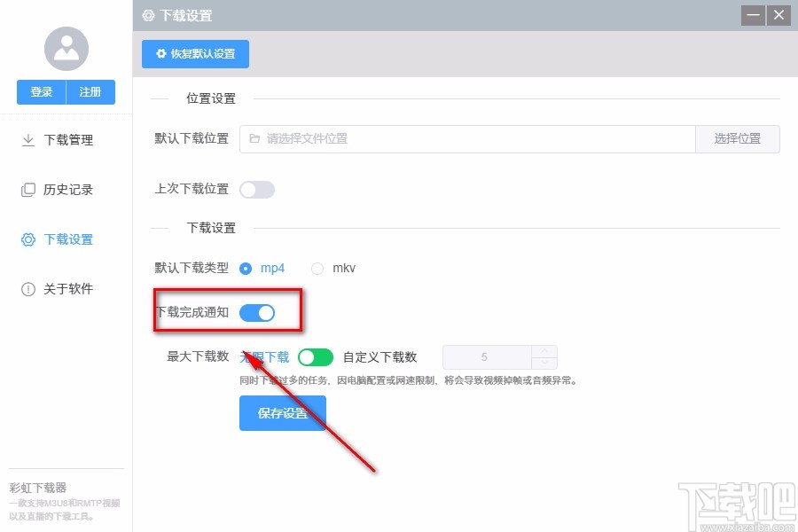The image size is (798, 532).
Task: Select mp4 radio button
Action: [x=245, y=268]
